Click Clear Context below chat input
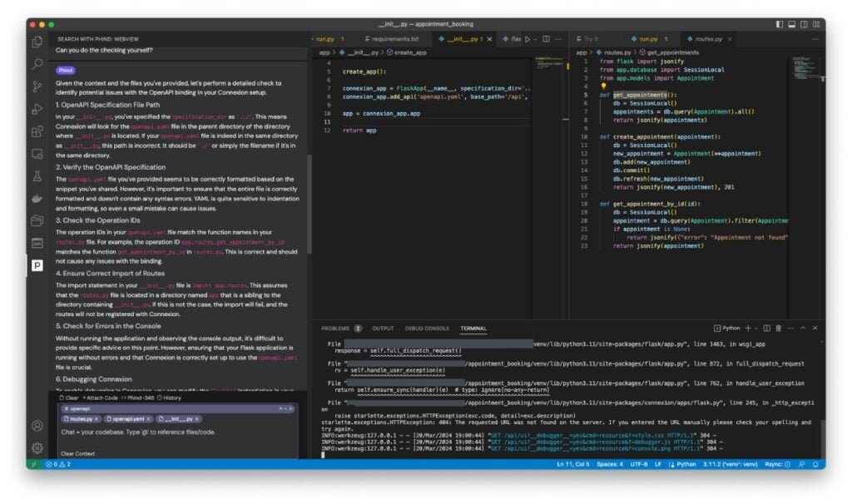The width and height of the screenshot is (852, 504). pos(77,453)
